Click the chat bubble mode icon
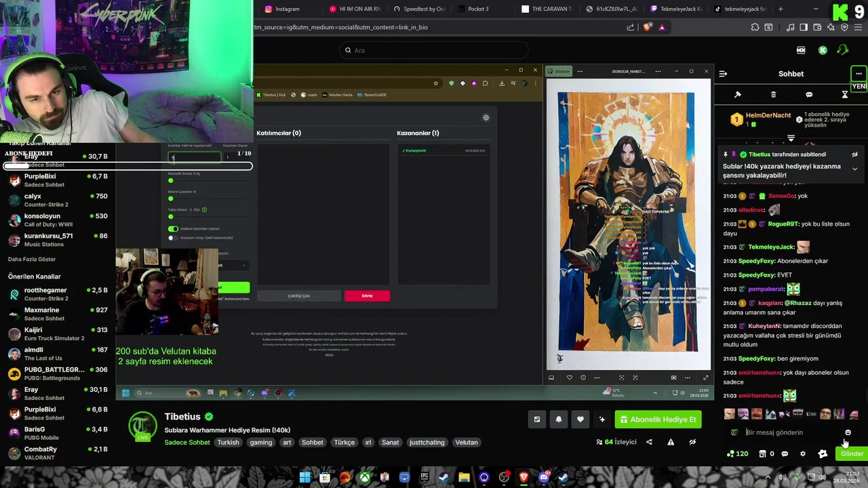This screenshot has height=488, width=868. pos(809,95)
